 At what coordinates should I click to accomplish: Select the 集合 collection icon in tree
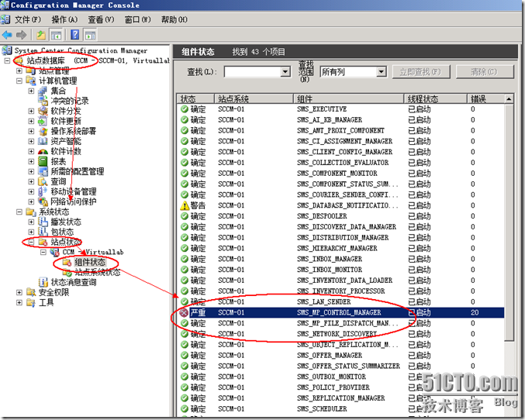[43, 91]
